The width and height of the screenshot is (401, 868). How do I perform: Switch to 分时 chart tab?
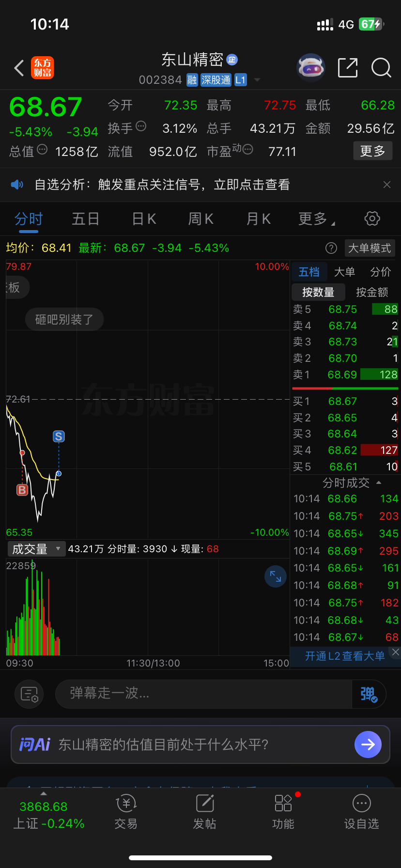coord(29,219)
